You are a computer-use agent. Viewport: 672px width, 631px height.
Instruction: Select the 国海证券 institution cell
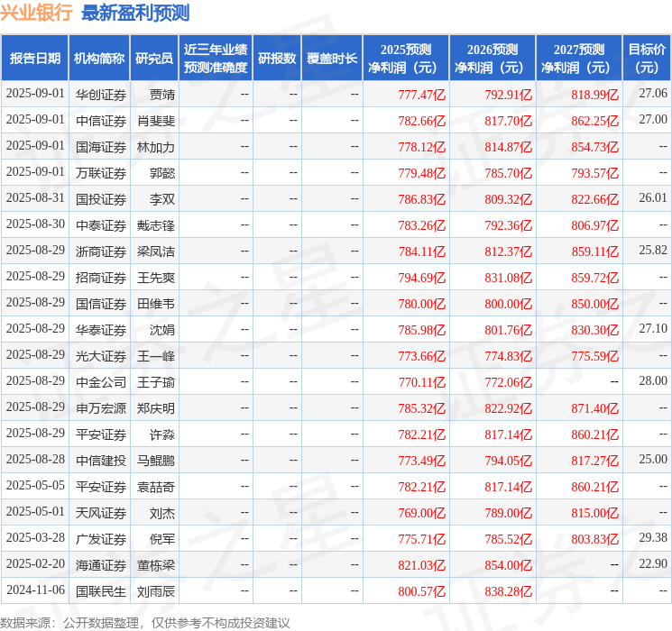[x=101, y=147]
